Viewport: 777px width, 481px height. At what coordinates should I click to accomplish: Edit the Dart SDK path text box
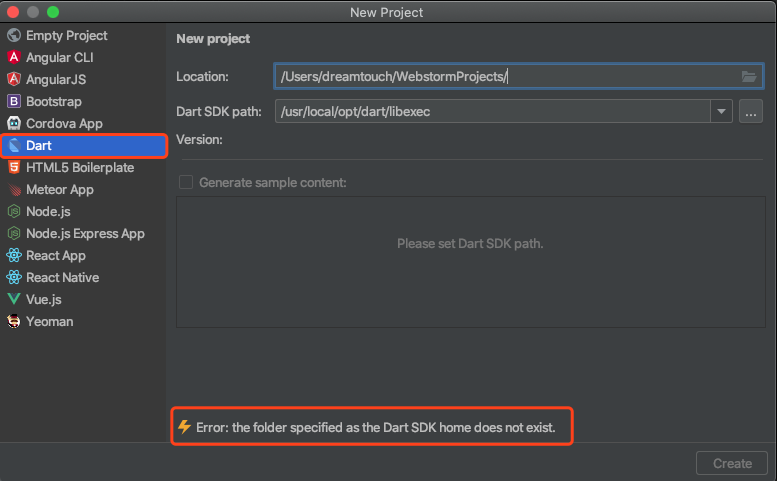493,111
